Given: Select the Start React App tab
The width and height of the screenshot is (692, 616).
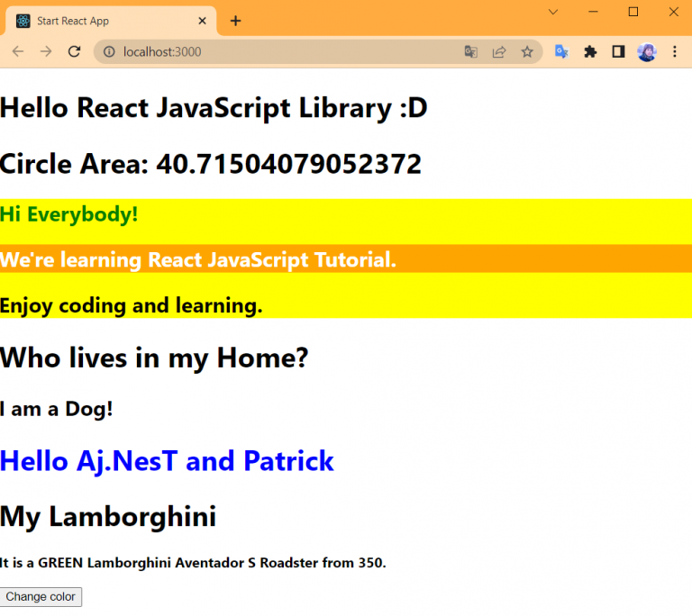Looking at the screenshot, I should [99, 21].
